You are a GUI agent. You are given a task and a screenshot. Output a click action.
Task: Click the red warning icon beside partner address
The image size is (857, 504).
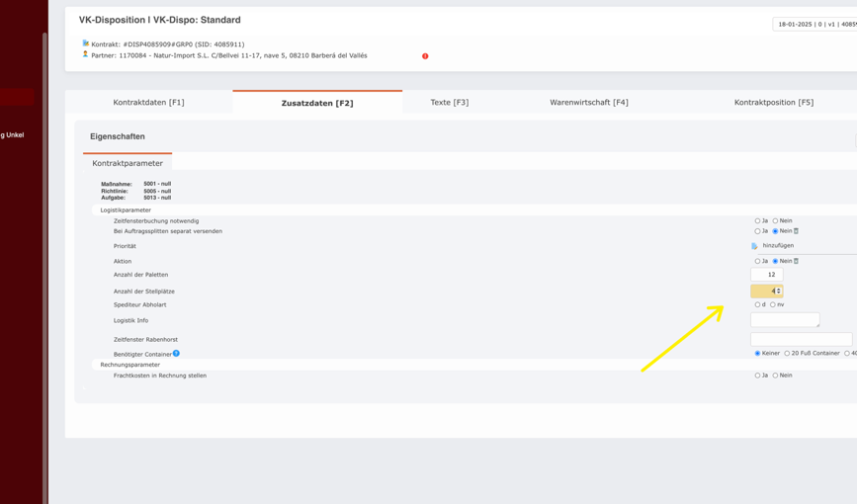coord(425,56)
